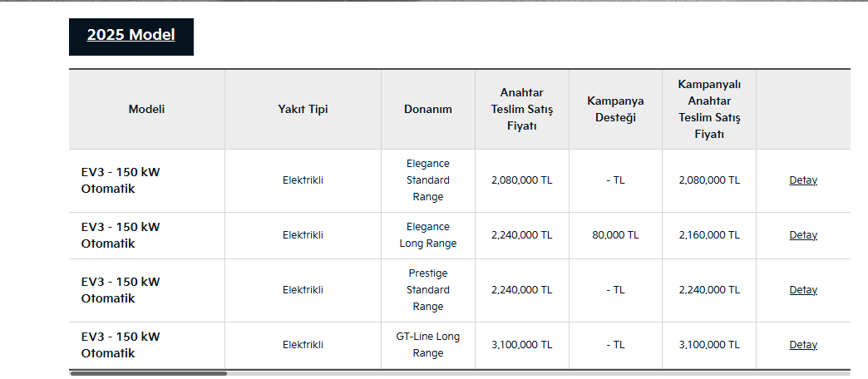Click the 2025 Model heading button
The width and height of the screenshot is (868, 379).
(131, 36)
